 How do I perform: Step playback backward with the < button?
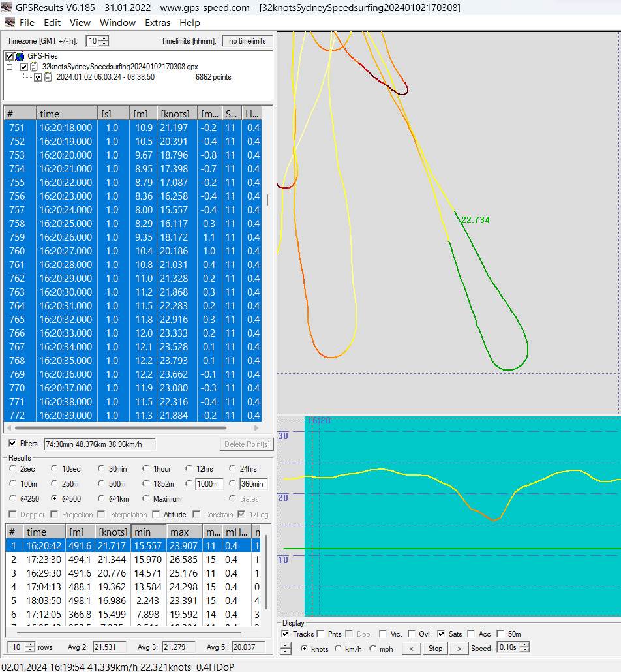click(x=411, y=649)
